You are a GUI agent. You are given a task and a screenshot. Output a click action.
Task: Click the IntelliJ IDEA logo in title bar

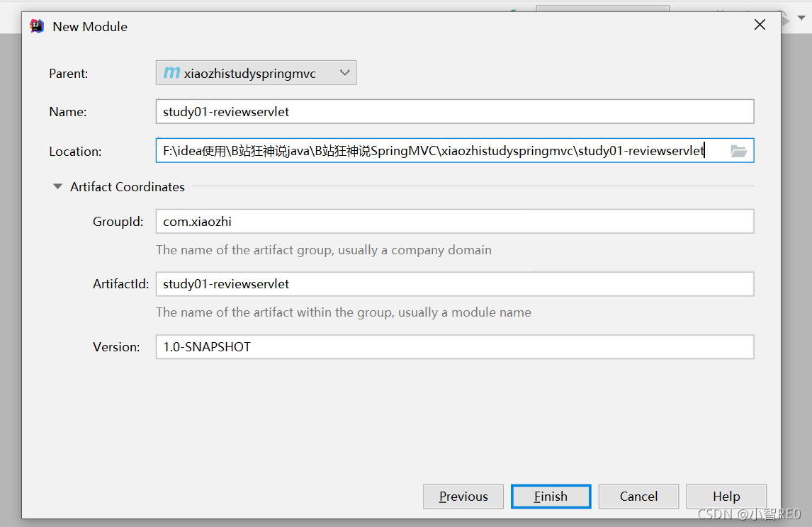point(38,26)
